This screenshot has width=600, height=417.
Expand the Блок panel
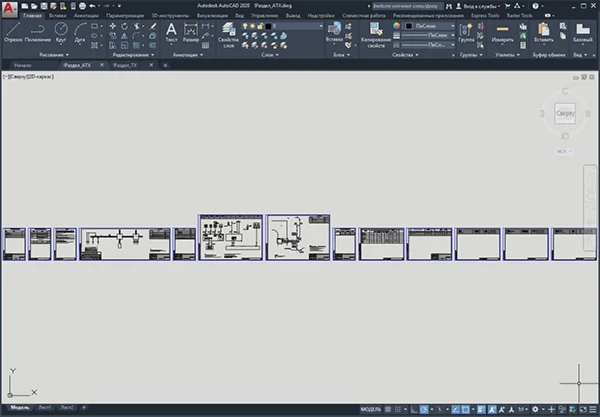[x=341, y=55]
